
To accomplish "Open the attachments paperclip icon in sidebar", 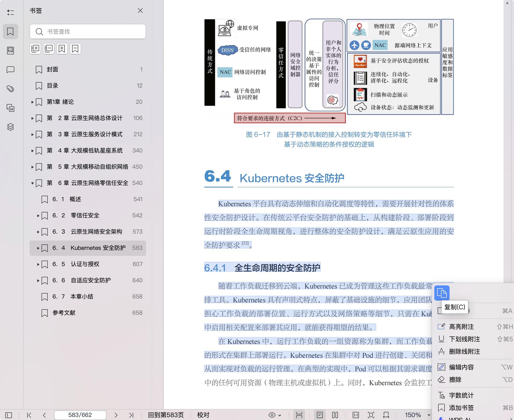I will click(x=10, y=89).
